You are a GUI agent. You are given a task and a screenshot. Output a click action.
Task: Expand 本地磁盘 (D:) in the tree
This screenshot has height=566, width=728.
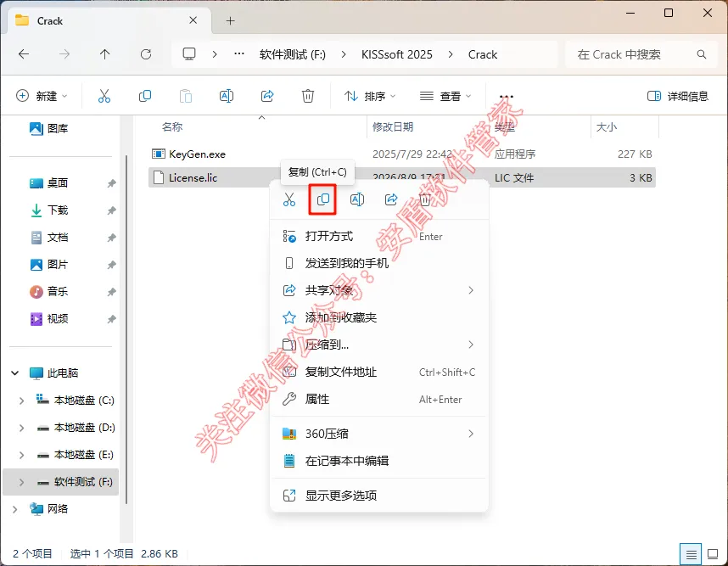21,428
